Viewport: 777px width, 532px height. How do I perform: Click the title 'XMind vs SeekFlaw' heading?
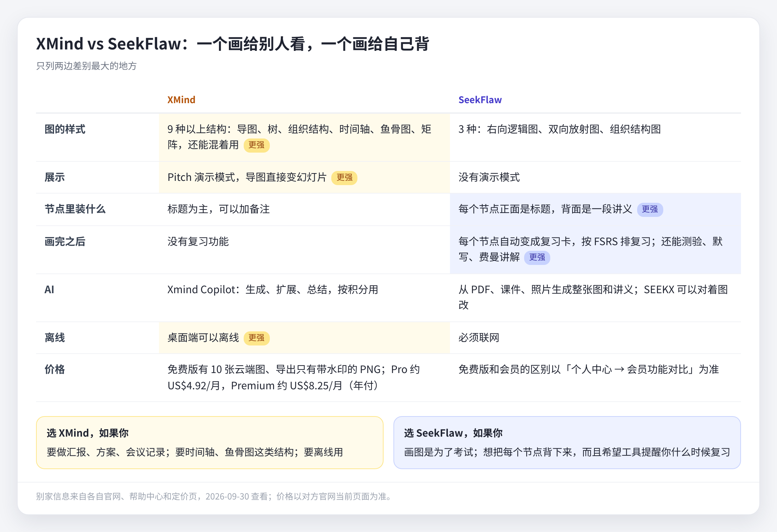(x=232, y=44)
